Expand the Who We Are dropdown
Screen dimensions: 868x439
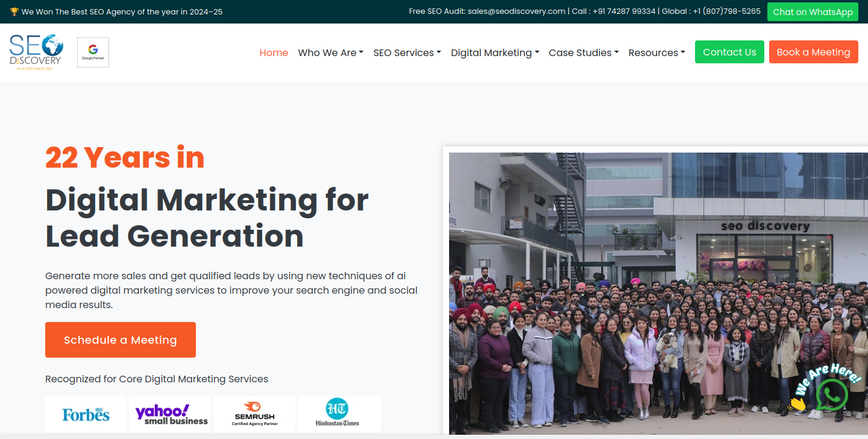coord(330,52)
